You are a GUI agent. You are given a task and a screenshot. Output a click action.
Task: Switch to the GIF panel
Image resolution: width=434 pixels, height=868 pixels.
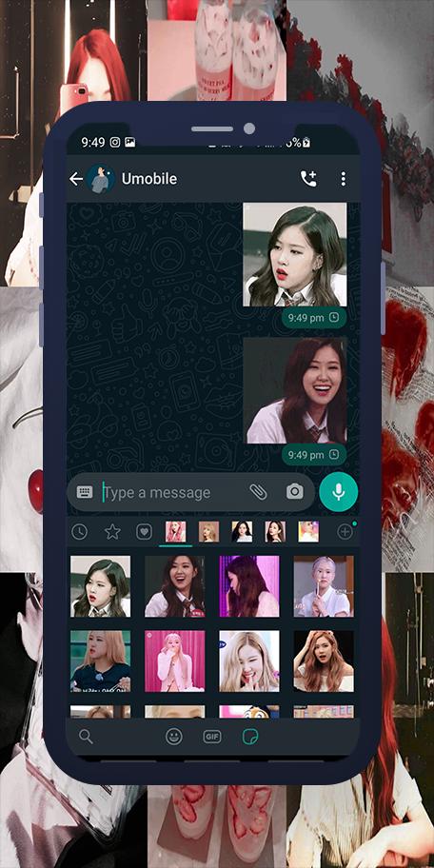click(x=211, y=737)
